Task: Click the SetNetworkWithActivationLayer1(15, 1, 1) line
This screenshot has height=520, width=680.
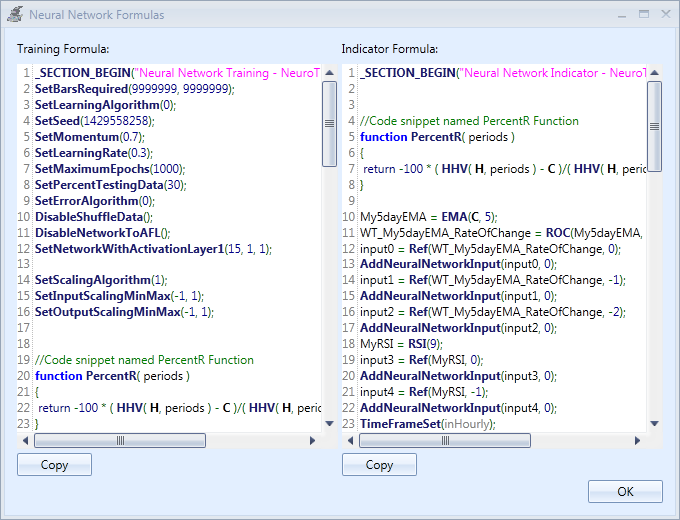Action: 153,249
